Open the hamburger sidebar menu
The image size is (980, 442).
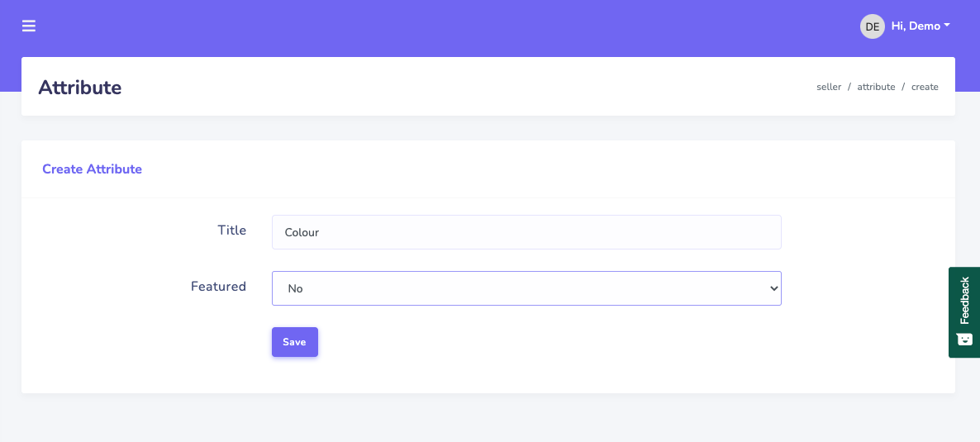coord(29,26)
